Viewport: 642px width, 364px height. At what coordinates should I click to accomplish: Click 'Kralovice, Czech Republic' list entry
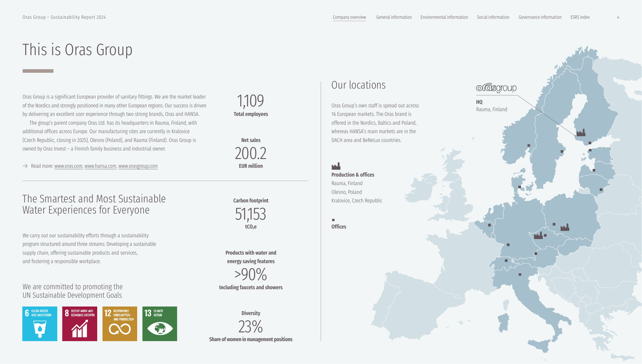357,201
